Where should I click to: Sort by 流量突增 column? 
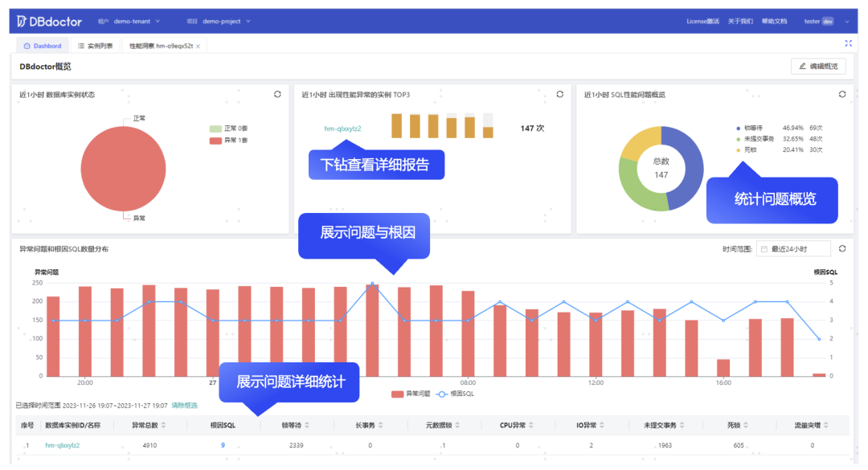(825, 425)
